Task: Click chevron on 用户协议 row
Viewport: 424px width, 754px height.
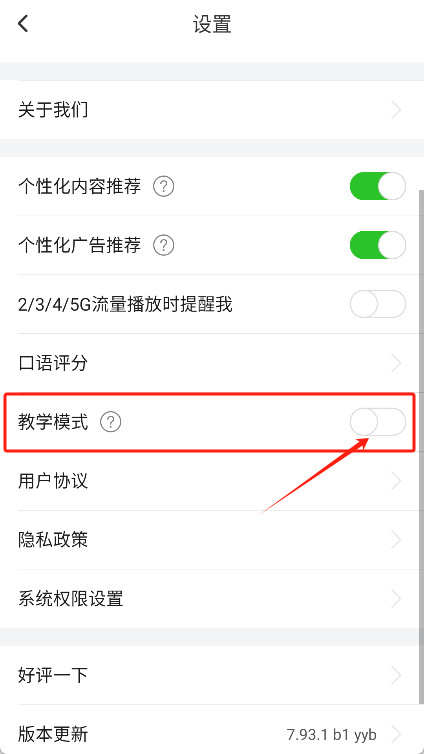Action: pos(396,481)
